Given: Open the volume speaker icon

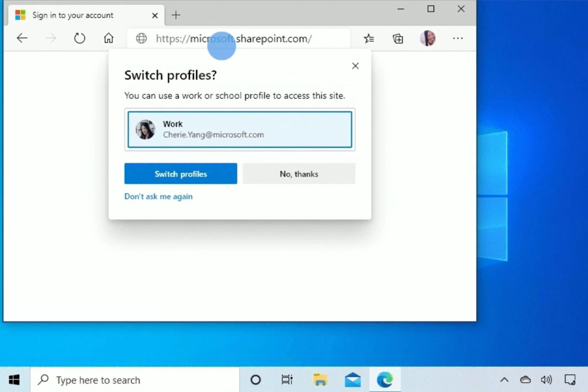Looking at the screenshot, I should (546, 380).
